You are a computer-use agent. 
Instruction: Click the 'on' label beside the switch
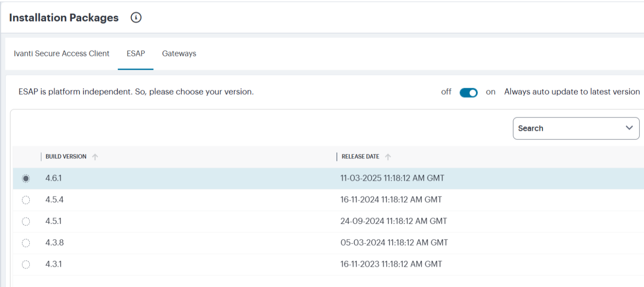[491, 92]
